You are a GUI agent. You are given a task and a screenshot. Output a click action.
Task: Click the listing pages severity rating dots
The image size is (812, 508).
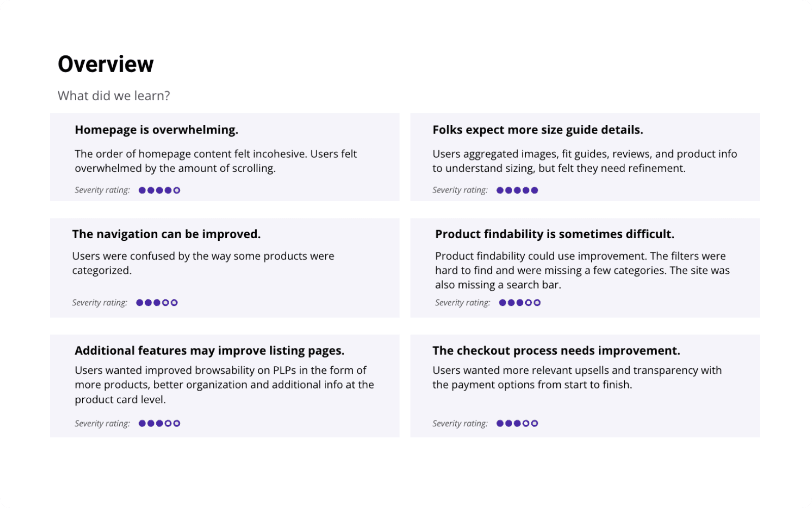[x=159, y=424]
